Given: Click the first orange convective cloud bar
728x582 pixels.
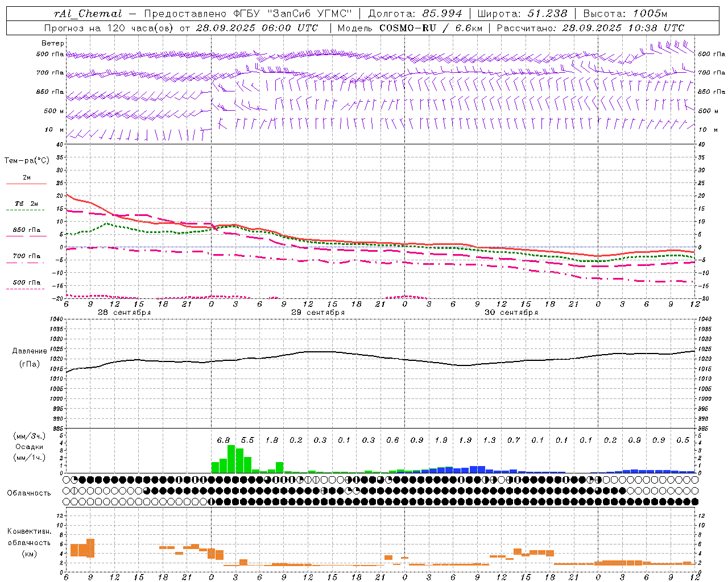Looking at the screenshot, I should tap(74, 550).
